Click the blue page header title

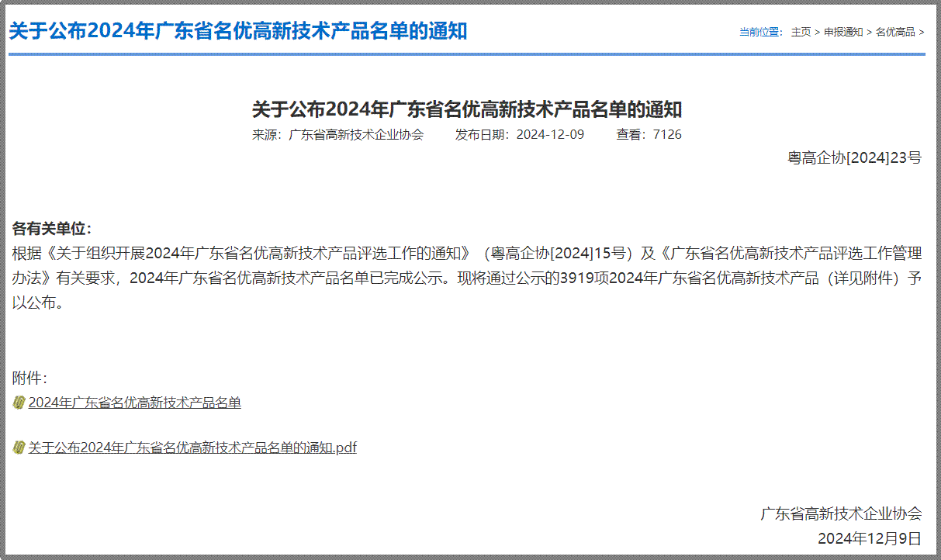[238, 31]
